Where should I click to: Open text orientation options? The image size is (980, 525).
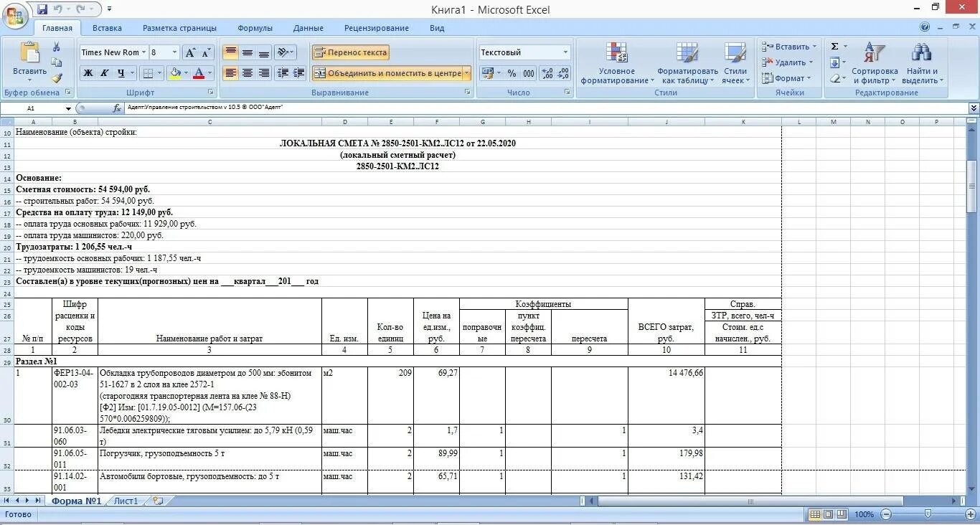tap(286, 52)
